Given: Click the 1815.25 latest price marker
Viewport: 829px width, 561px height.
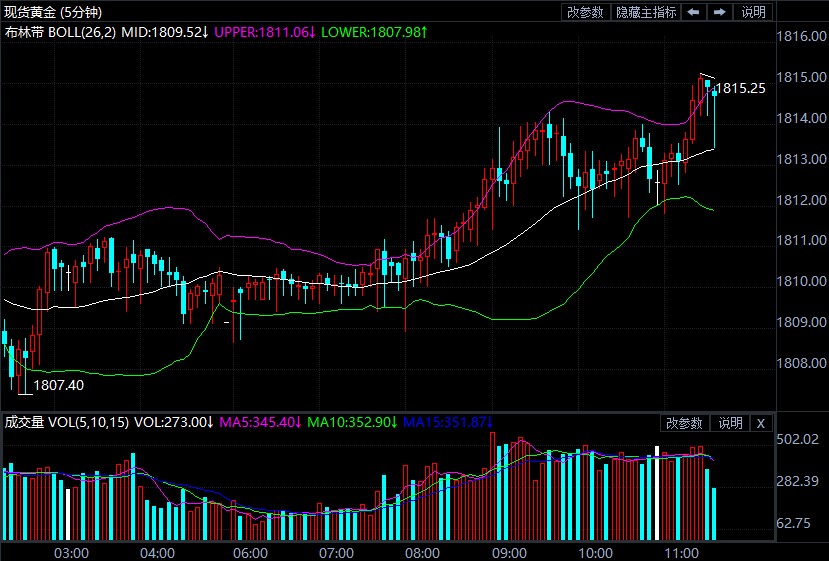Looking at the screenshot, I should click(743, 88).
